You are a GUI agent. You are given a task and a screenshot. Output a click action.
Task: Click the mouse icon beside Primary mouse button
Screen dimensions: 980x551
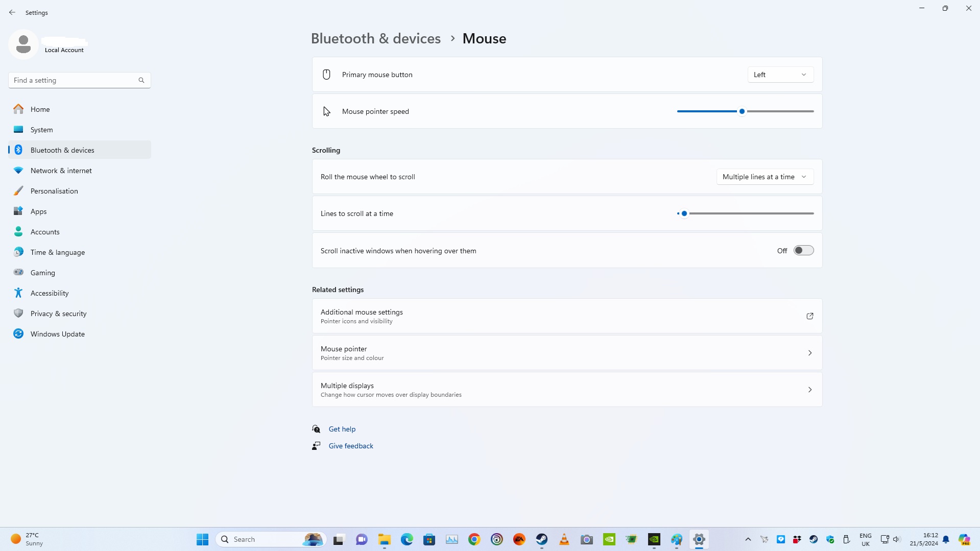pyautogui.click(x=327, y=75)
